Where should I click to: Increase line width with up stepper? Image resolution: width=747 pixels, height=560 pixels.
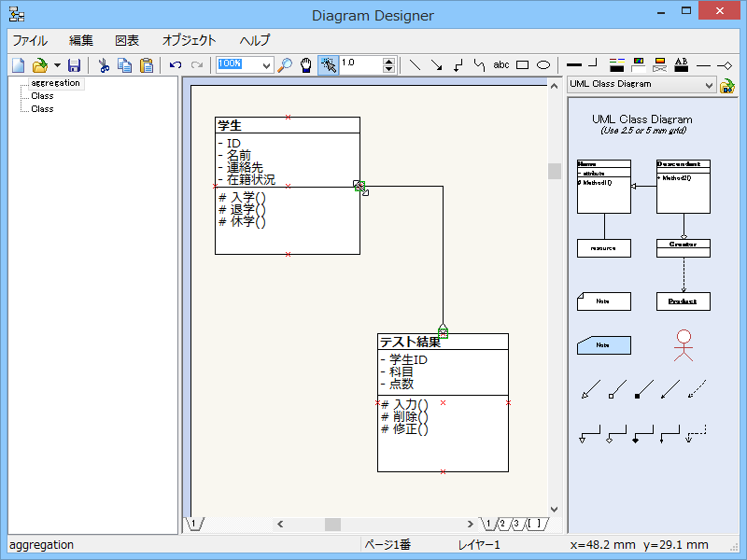[388, 62]
